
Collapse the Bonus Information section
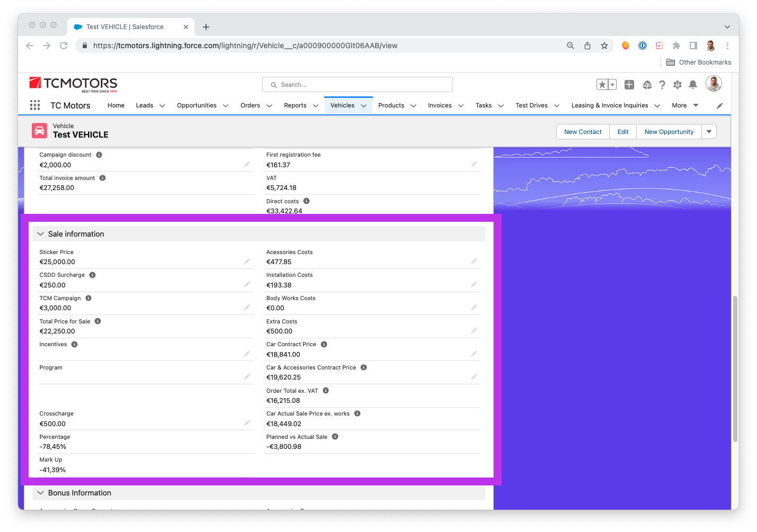click(x=41, y=493)
